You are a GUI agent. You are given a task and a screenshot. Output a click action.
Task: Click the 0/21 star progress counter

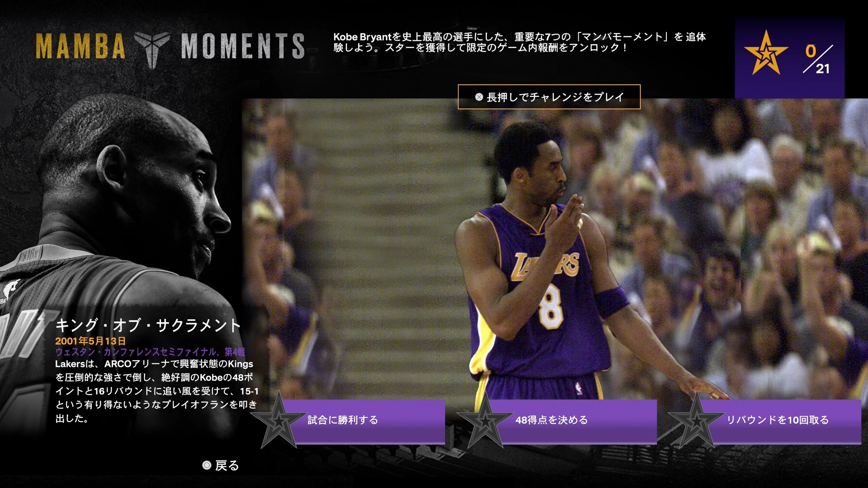[x=817, y=59]
